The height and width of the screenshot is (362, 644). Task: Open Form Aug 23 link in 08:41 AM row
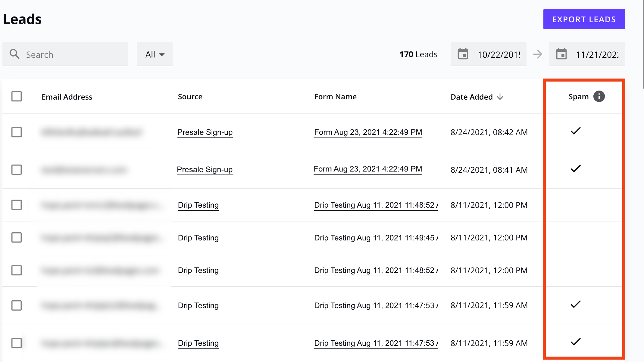point(368,169)
